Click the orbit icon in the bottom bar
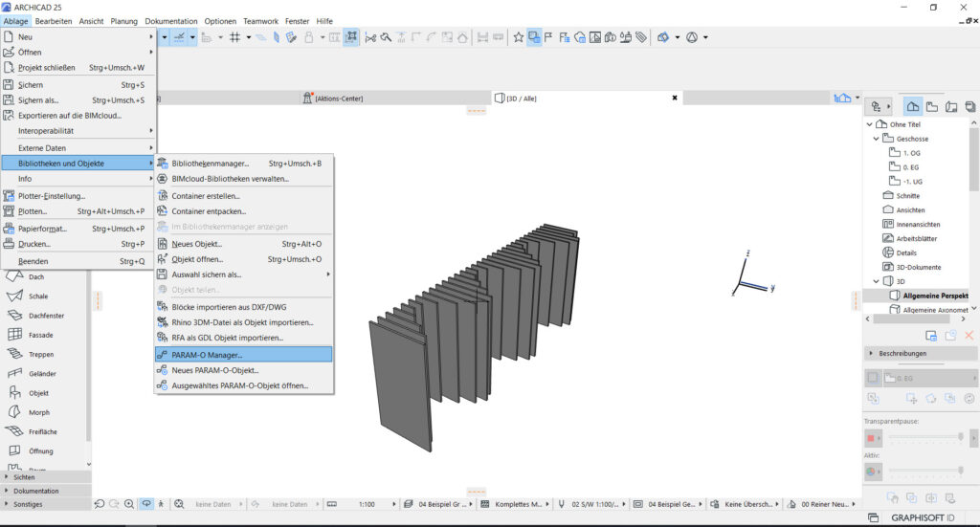980x527 pixels. tap(145, 504)
